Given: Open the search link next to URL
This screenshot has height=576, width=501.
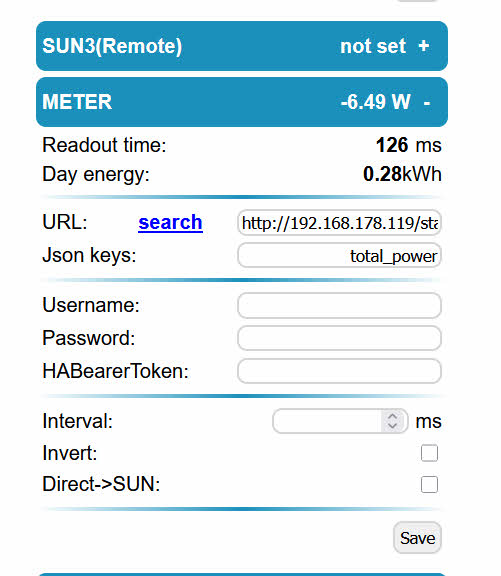Looking at the screenshot, I should click(x=170, y=223).
